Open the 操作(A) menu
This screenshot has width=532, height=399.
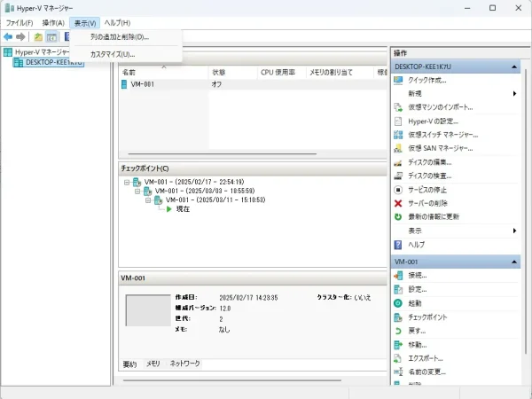point(53,23)
